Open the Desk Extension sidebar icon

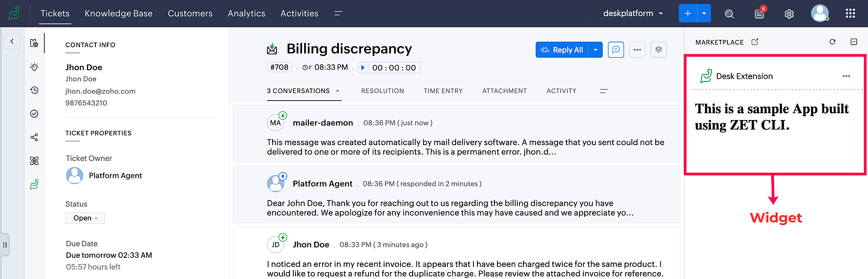[34, 185]
